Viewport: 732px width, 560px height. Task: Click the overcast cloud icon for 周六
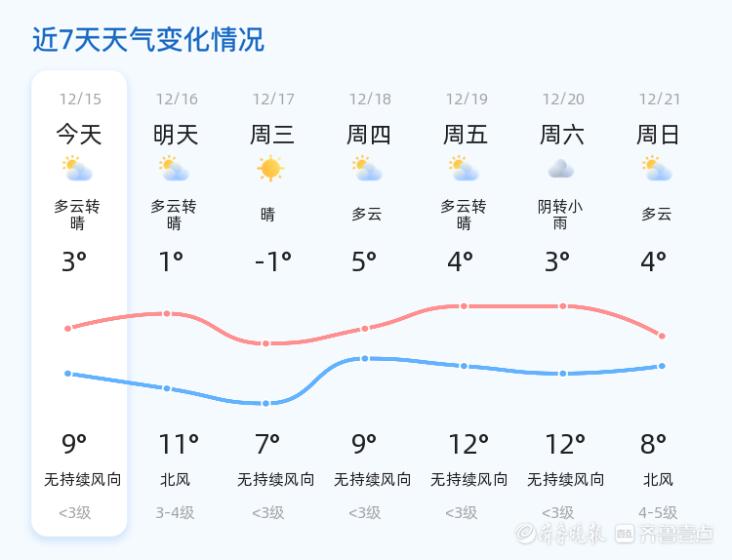[x=560, y=170]
